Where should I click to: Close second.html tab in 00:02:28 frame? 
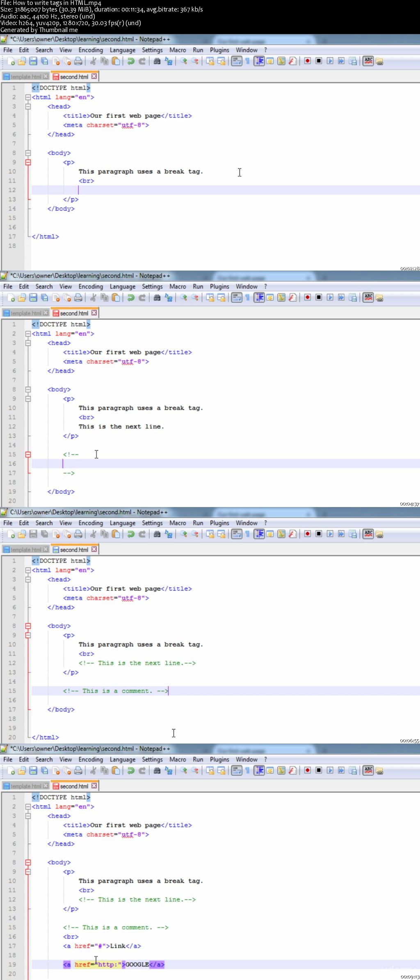tap(94, 76)
